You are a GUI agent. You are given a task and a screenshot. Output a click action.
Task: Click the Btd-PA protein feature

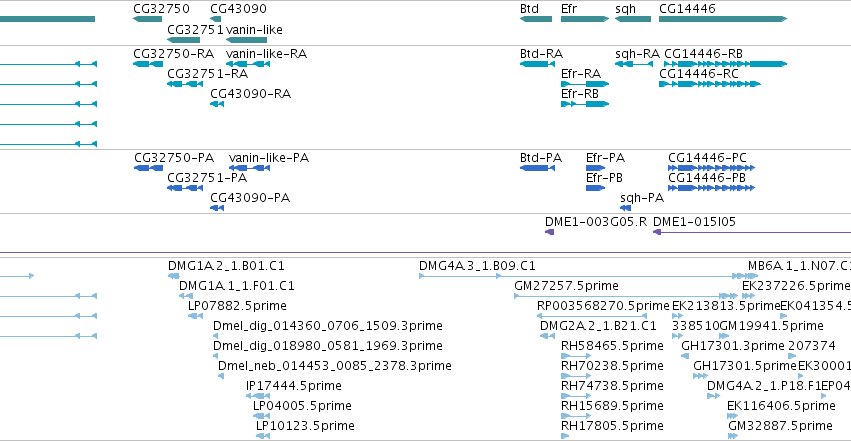click(x=537, y=168)
